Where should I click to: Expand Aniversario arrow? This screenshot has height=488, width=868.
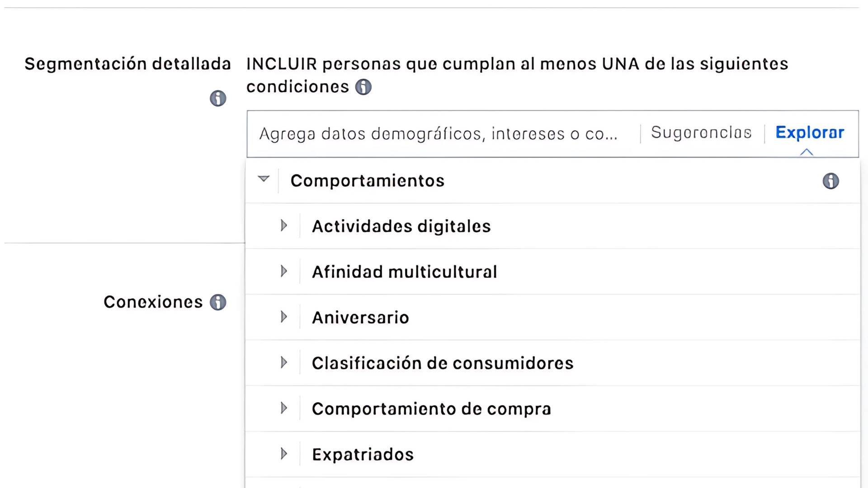click(x=284, y=317)
